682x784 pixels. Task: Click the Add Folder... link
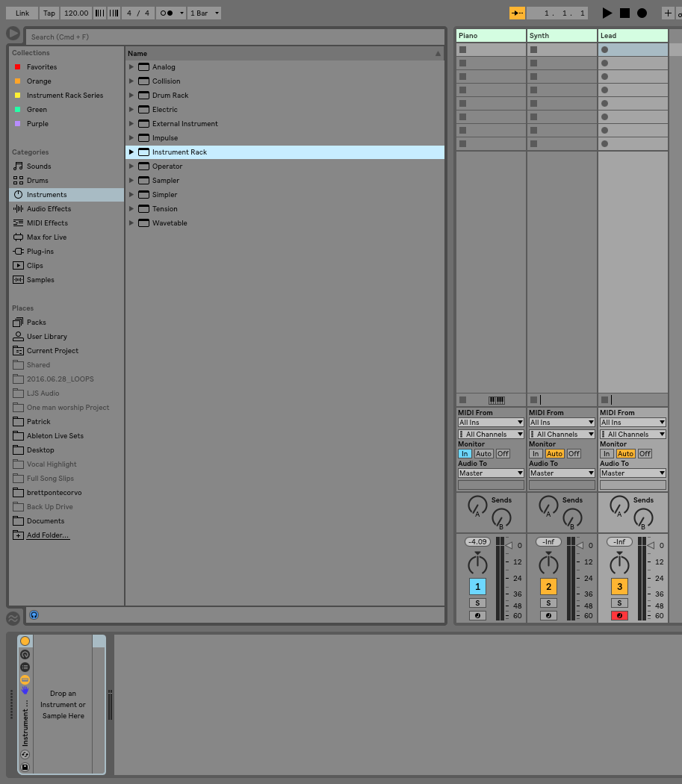[x=48, y=535]
